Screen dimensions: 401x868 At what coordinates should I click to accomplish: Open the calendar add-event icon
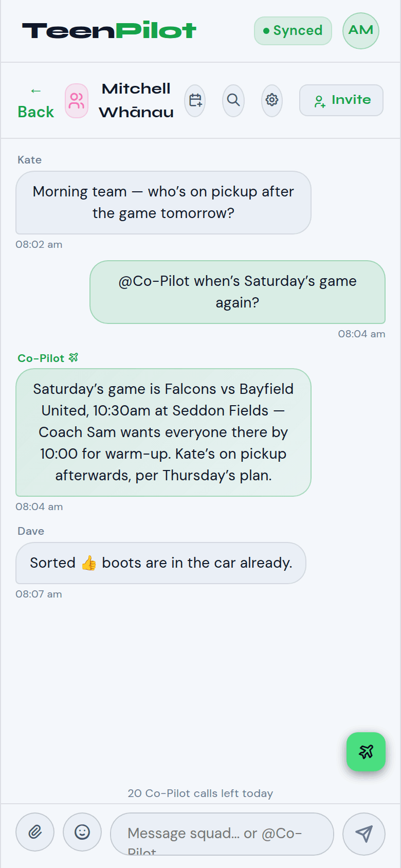click(x=195, y=100)
